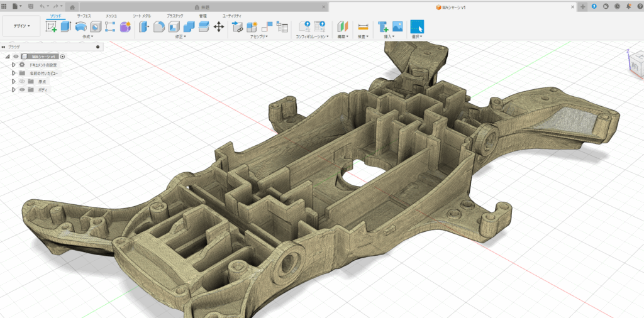The height and width of the screenshot is (318, 644).
Task: Open the 作成 dropdown menu
Action: point(87,37)
